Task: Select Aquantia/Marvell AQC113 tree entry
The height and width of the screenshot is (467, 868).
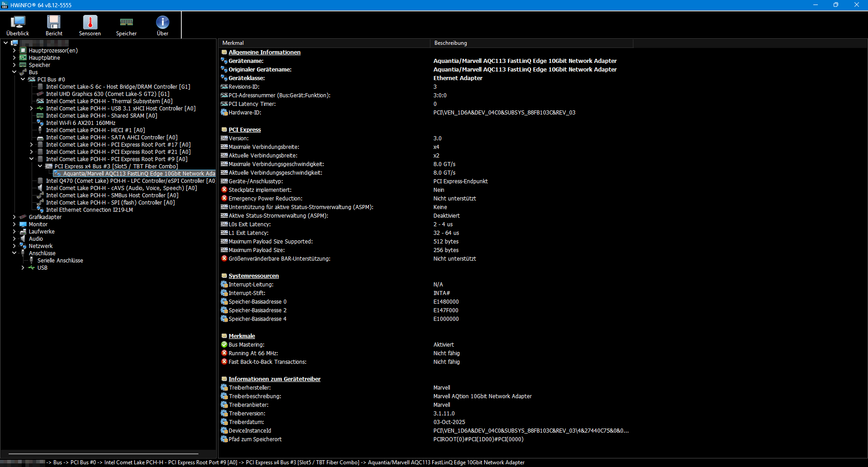Action: [x=139, y=174]
